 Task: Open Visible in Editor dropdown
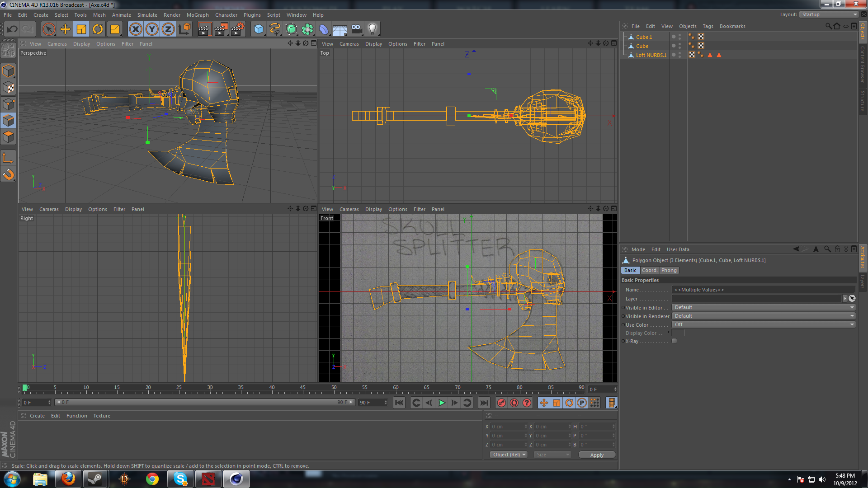pos(764,307)
